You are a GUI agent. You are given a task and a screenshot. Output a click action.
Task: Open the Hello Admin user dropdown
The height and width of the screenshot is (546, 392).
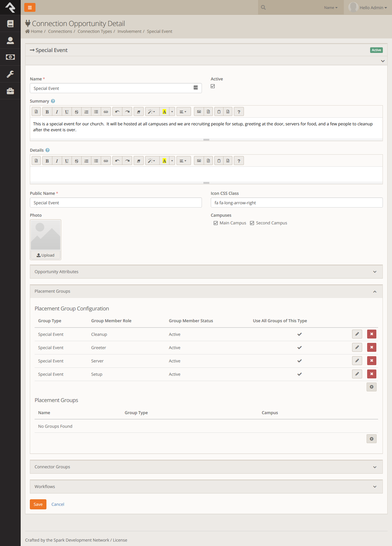click(368, 8)
